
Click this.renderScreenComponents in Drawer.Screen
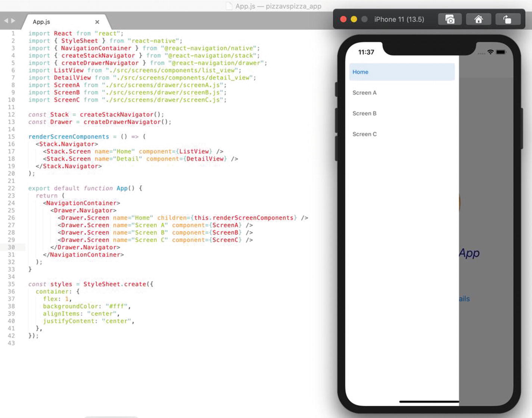(x=243, y=218)
